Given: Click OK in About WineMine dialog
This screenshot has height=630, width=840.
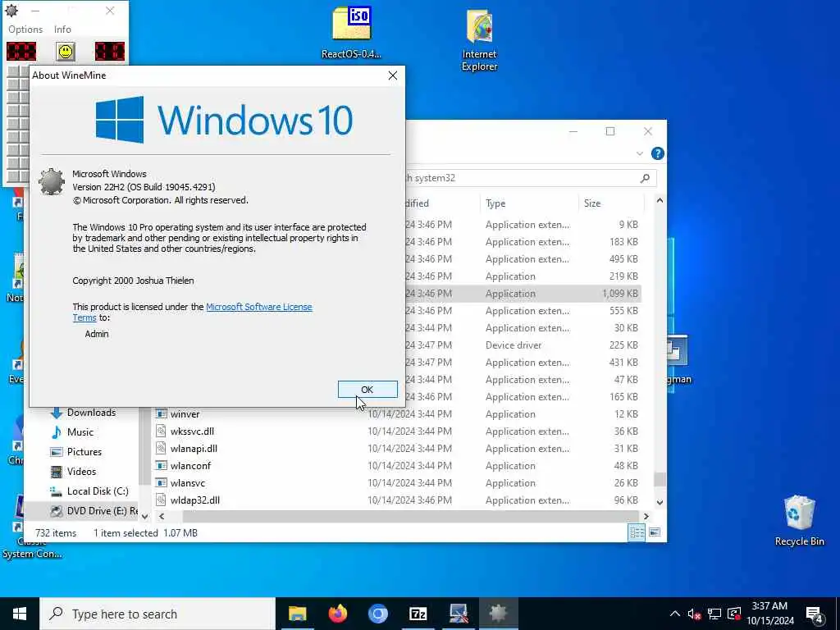Looking at the screenshot, I should (367, 390).
